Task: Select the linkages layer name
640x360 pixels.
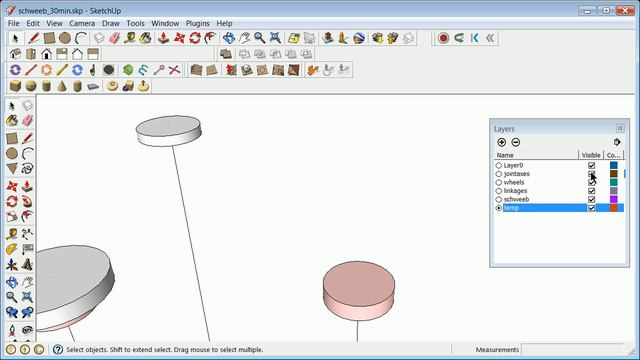Action: pyautogui.click(x=515, y=191)
